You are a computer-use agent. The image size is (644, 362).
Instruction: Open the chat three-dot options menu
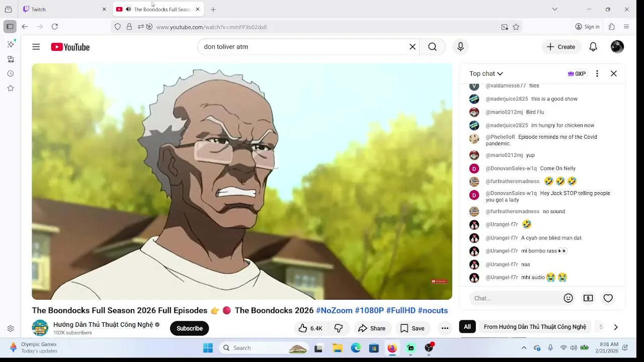tap(597, 73)
